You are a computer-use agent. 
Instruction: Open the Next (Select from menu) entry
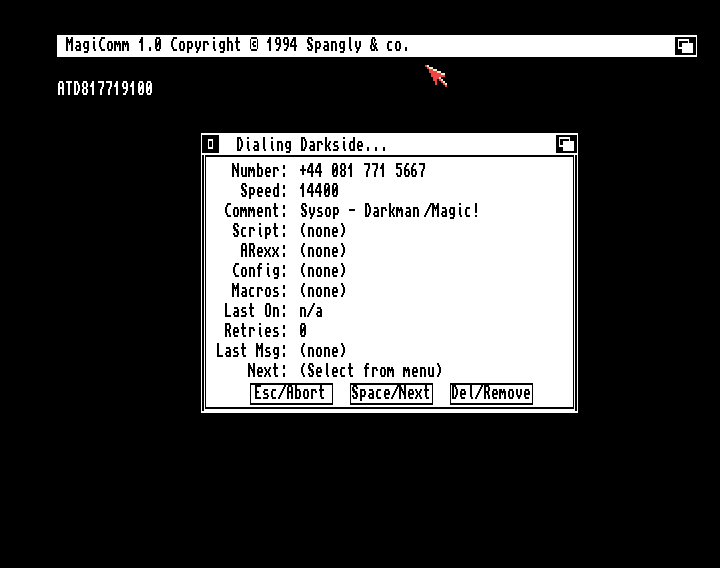[370, 371]
